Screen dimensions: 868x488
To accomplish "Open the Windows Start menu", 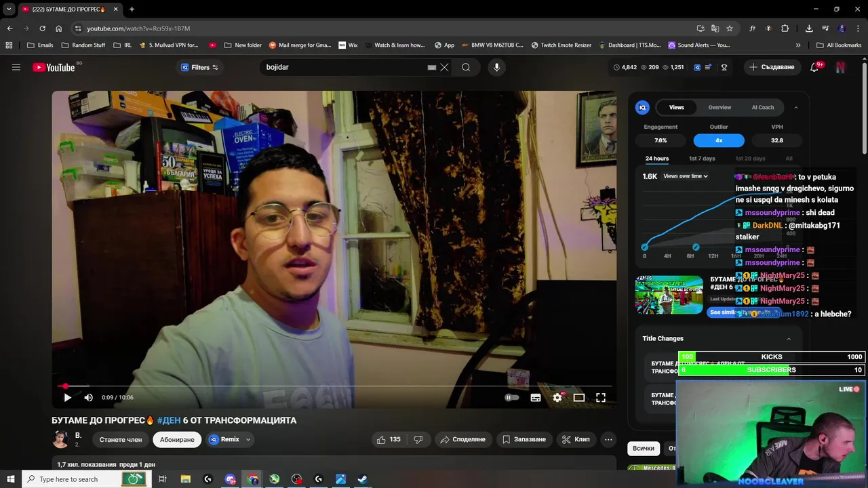I will 10,479.
